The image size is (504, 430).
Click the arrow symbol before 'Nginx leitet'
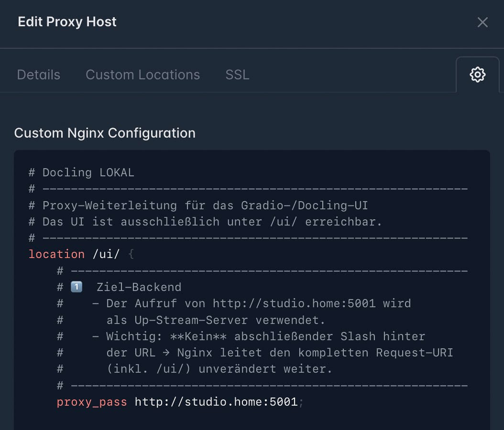click(x=166, y=353)
